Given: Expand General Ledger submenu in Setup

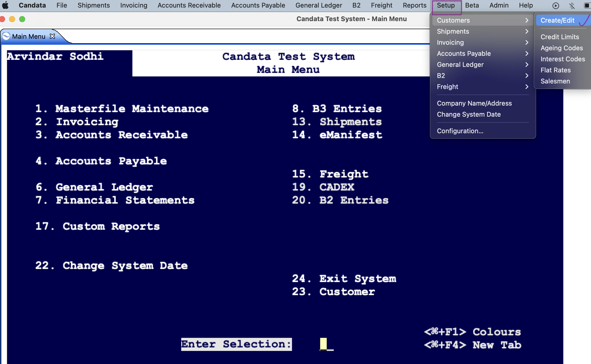Looking at the screenshot, I should (x=482, y=65).
